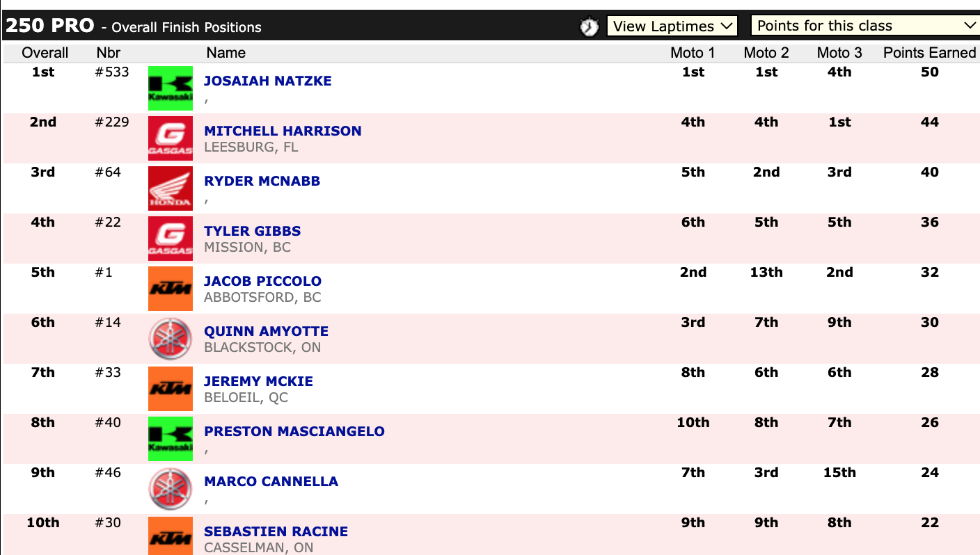Click Marco Cannella's Yamaha logo

click(x=171, y=489)
